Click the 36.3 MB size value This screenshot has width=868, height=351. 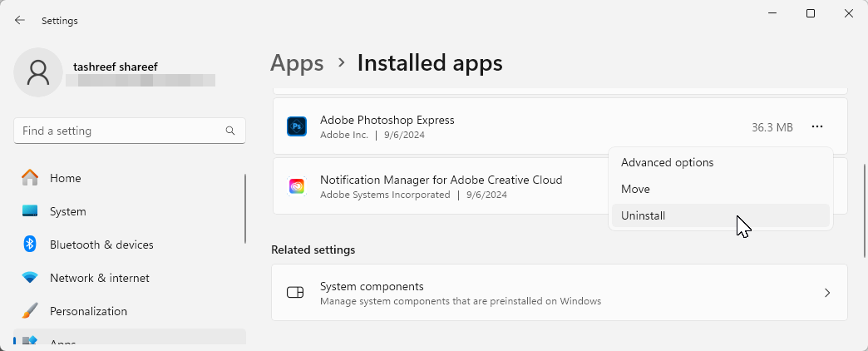click(772, 126)
